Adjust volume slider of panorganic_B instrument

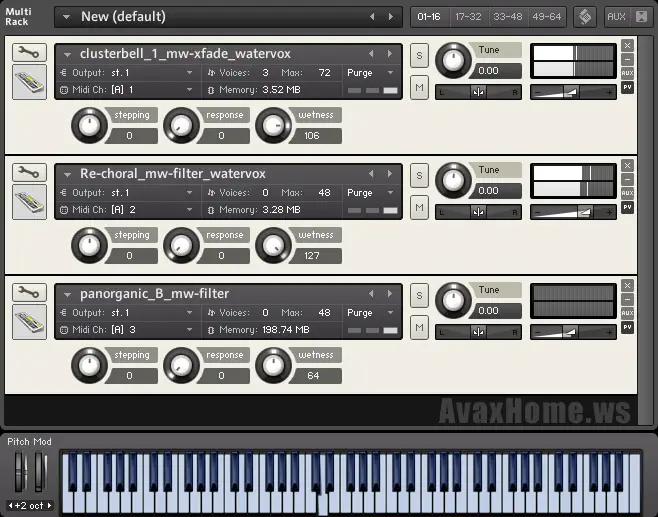tap(573, 332)
